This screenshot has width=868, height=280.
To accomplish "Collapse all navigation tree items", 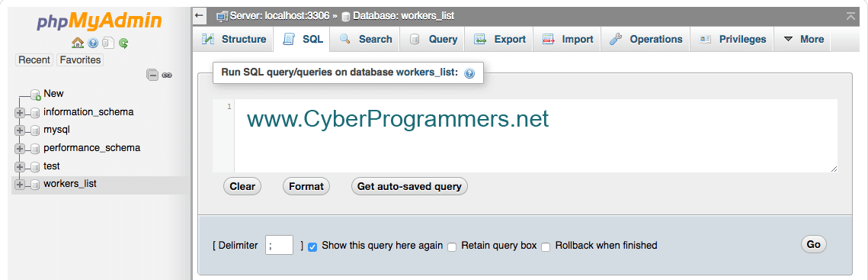I will click(x=152, y=75).
